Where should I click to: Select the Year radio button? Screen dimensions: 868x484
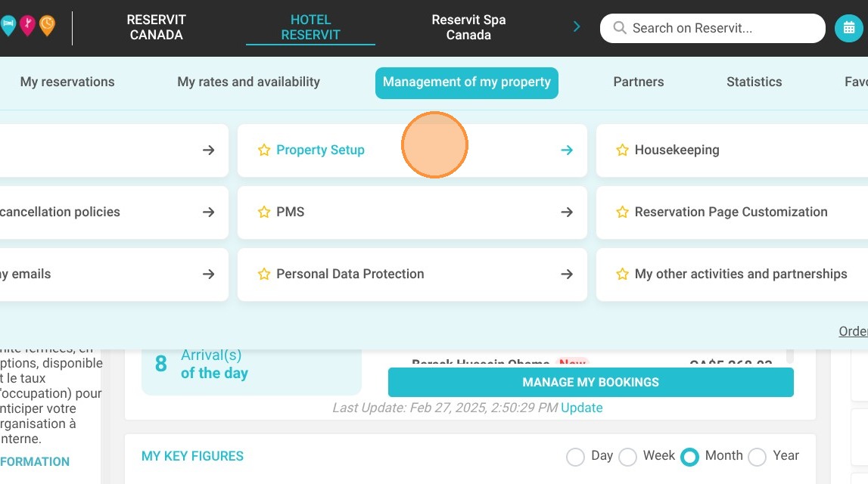pyautogui.click(x=757, y=457)
